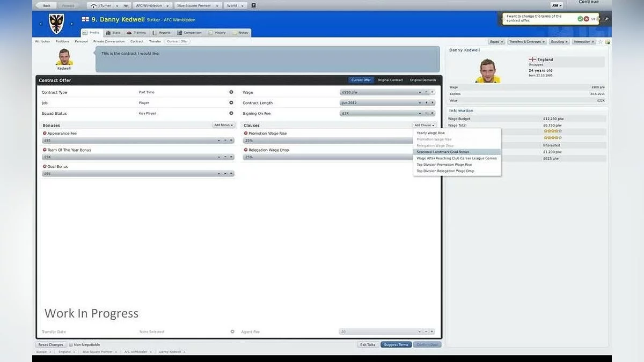Click red cross to reject the conversation
This screenshot has height=362, width=644.
coord(587,19)
